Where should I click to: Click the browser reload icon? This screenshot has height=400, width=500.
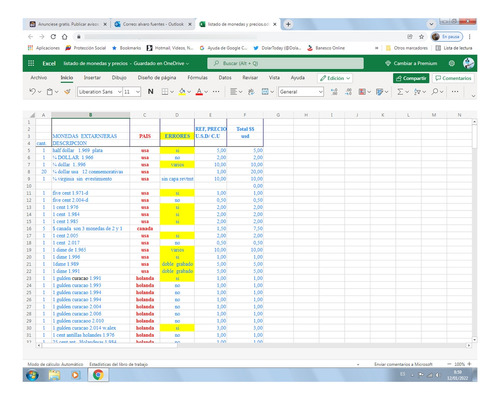tap(53, 37)
